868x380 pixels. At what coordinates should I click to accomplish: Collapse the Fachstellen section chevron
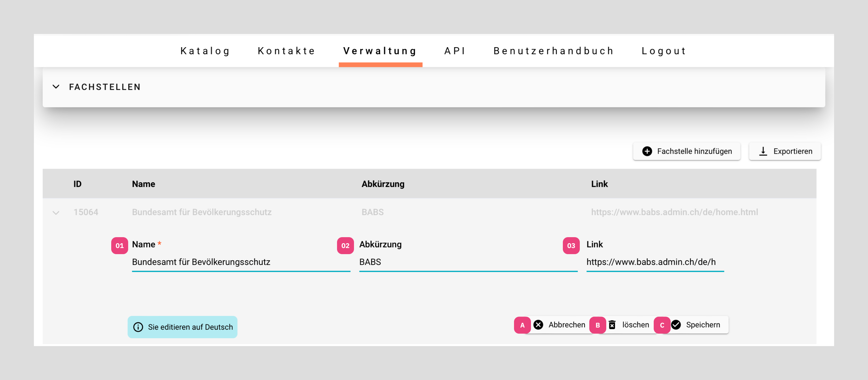[56, 87]
